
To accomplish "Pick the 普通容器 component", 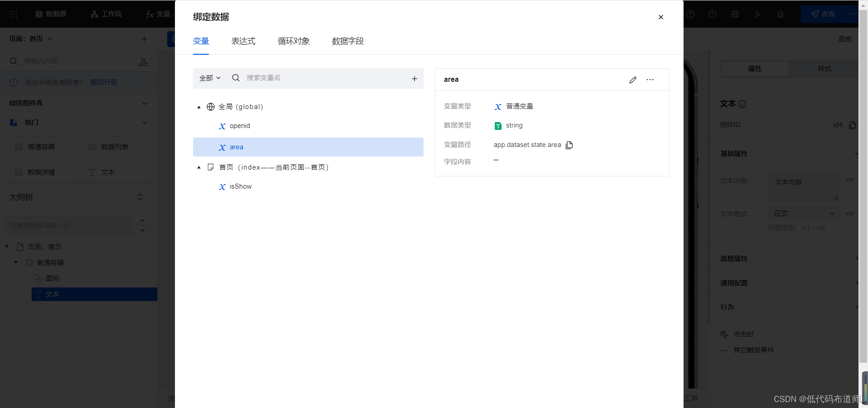I will 42,147.
